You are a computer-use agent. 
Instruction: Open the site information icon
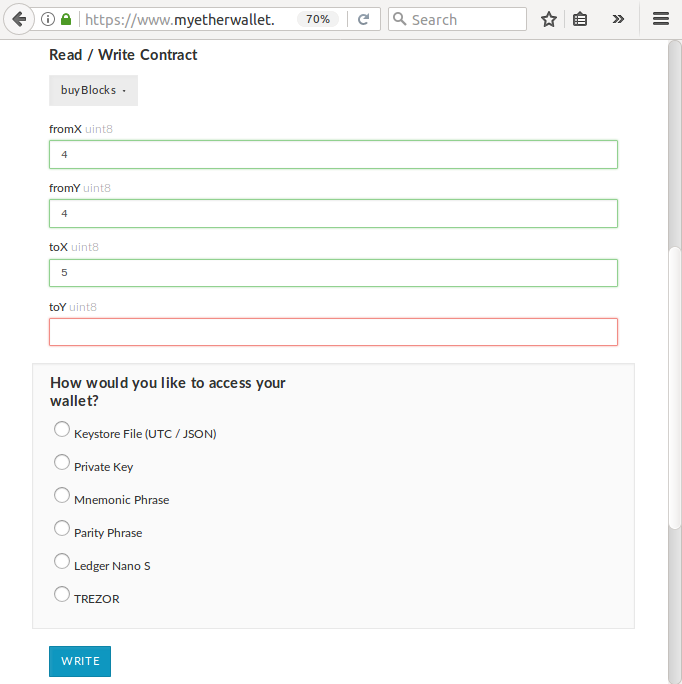click(48, 19)
